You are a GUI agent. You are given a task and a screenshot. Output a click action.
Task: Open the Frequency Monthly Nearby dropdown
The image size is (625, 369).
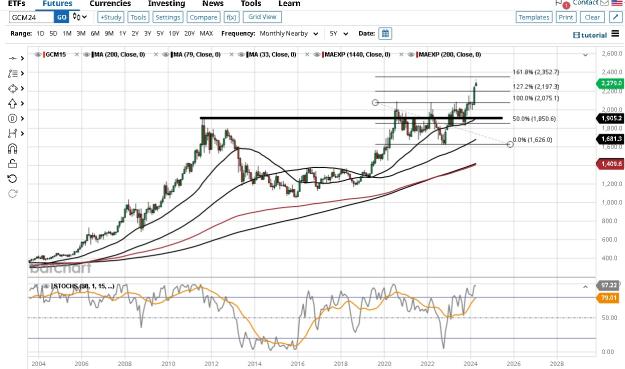pyautogui.click(x=289, y=33)
